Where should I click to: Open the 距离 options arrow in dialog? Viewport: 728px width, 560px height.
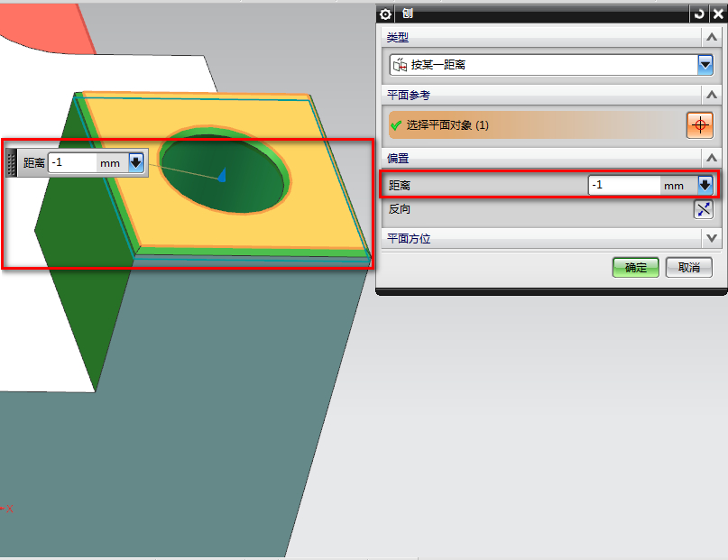704,185
